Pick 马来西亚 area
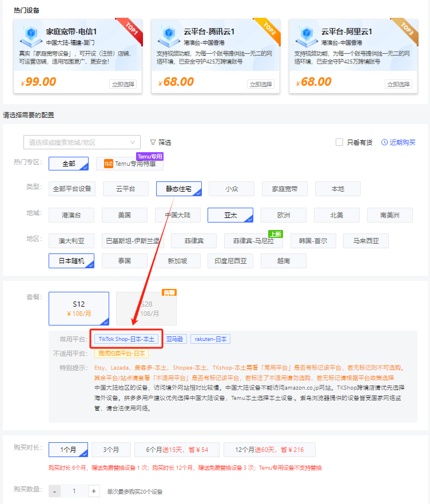The image size is (430, 504). point(366,241)
